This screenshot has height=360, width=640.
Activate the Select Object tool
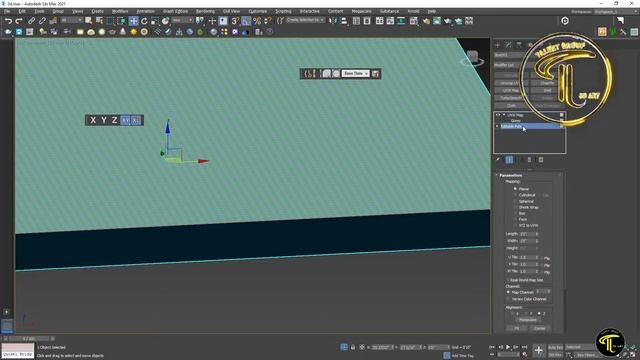click(x=88, y=21)
